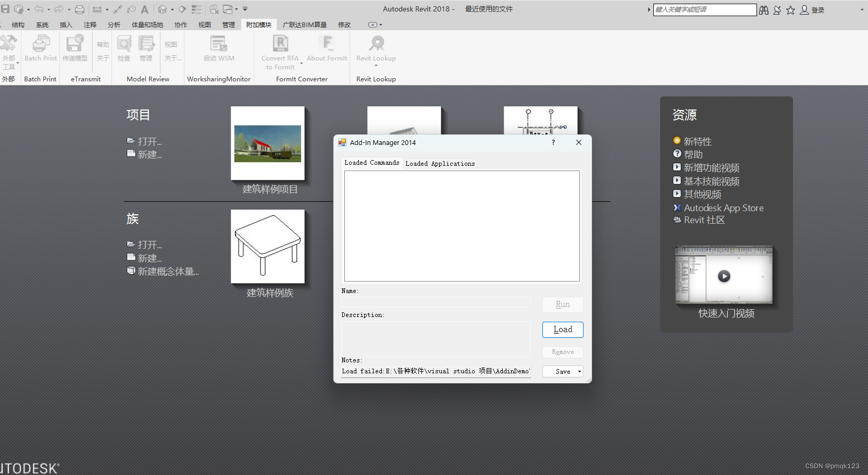Click 新建 under 族 section

150,258
